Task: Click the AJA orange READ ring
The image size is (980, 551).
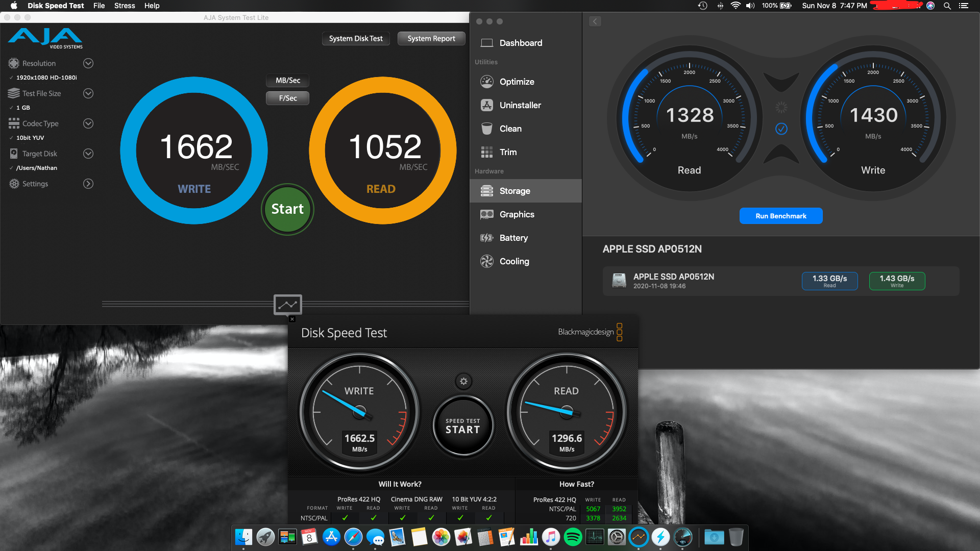Action: click(383, 151)
